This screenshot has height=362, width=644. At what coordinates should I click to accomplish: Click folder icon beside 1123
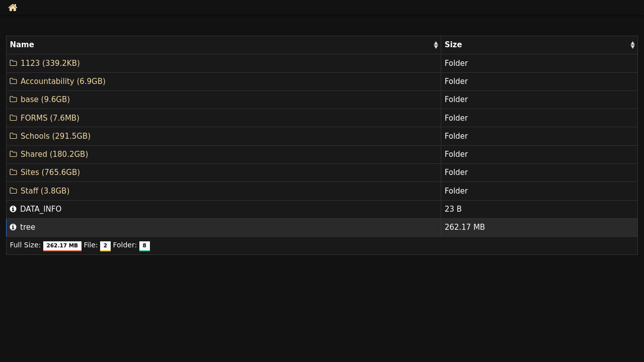[14, 63]
